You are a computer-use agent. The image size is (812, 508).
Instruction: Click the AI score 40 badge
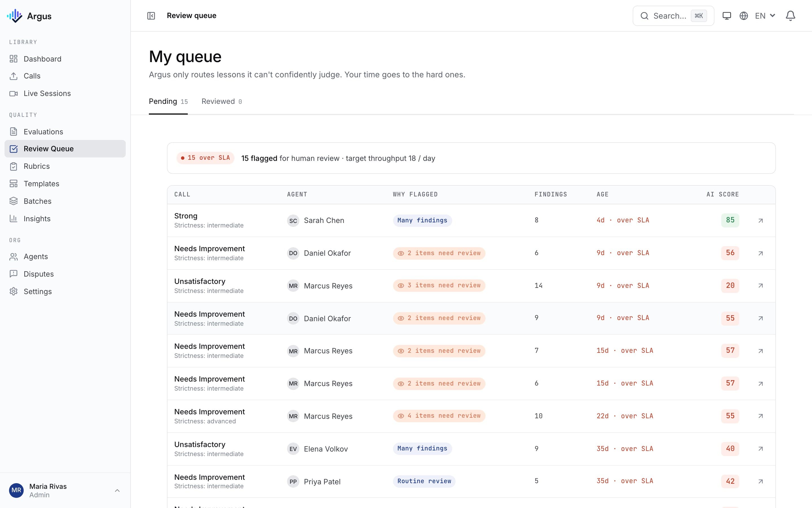(x=730, y=449)
